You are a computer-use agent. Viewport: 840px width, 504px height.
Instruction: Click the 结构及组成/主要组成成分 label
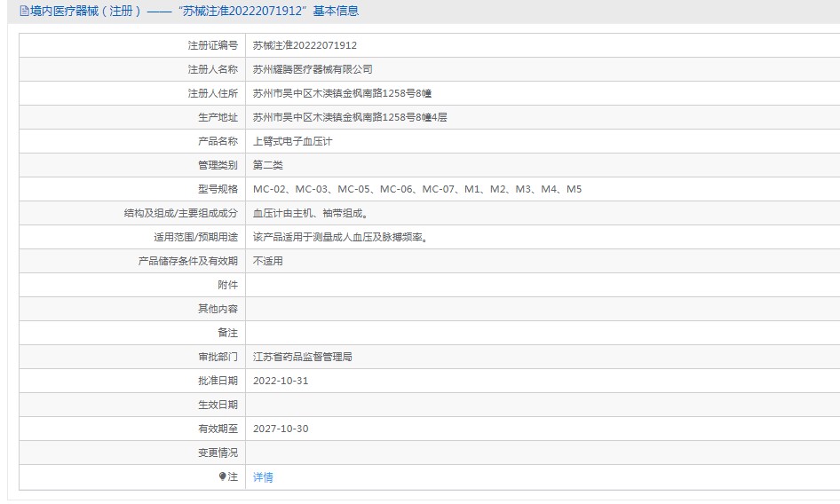[x=181, y=213]
